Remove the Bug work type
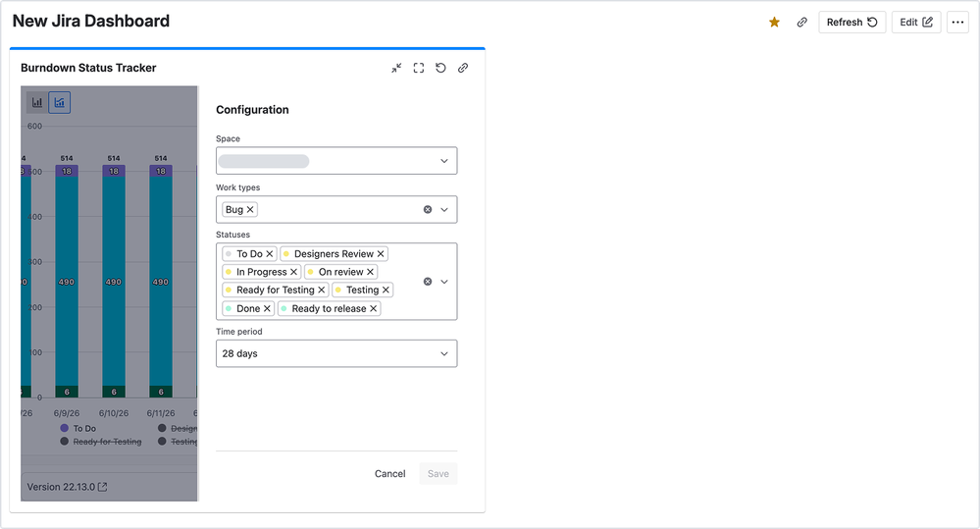The height and width of the screenshot is (529, 980). pyautogui.click(x=250, y=209)
